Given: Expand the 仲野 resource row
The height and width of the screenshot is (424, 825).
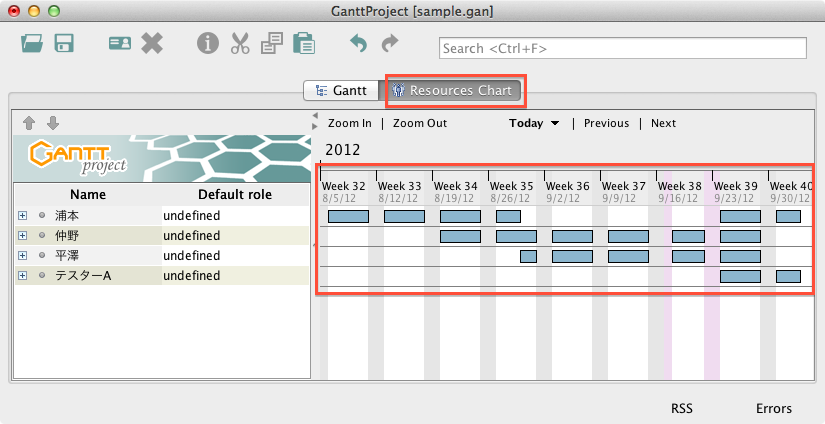Looking at the screenshot, I should click(x=22, y=235).
